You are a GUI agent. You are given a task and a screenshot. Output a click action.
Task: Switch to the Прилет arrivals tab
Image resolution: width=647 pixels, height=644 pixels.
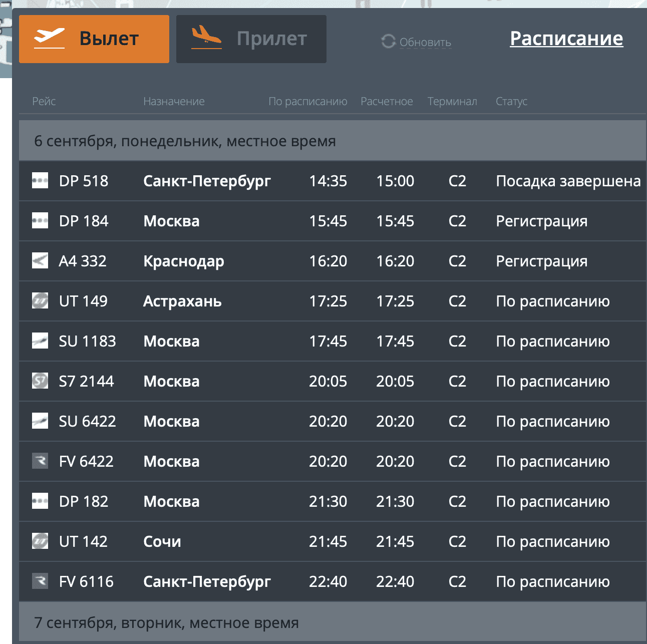point(251,39)
